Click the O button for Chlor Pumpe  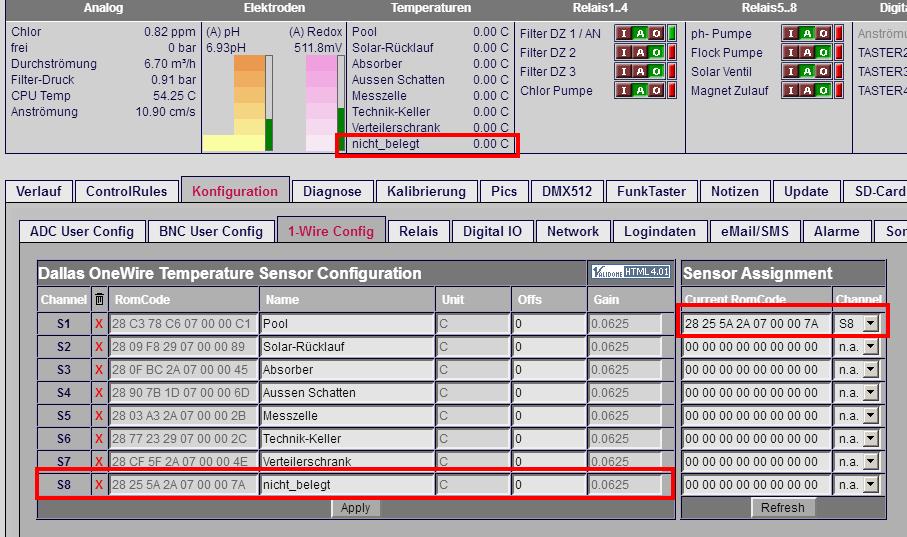656,90
